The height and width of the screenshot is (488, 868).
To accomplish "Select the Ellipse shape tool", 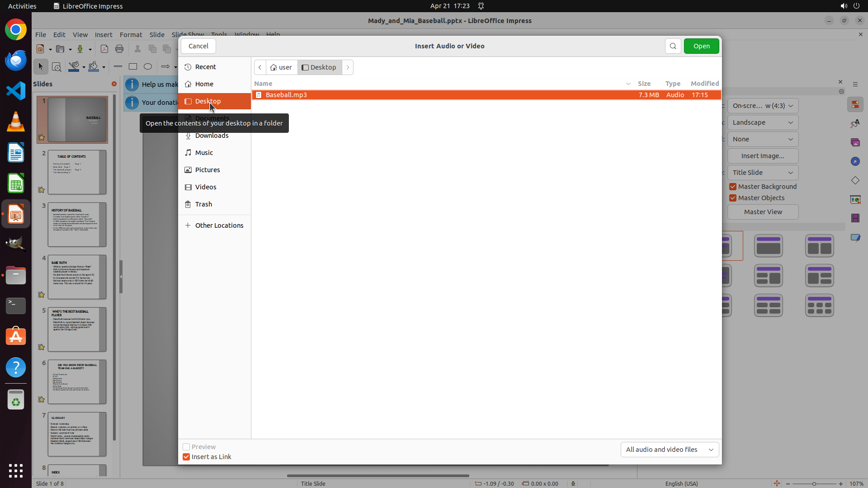I will coord(148,67).
